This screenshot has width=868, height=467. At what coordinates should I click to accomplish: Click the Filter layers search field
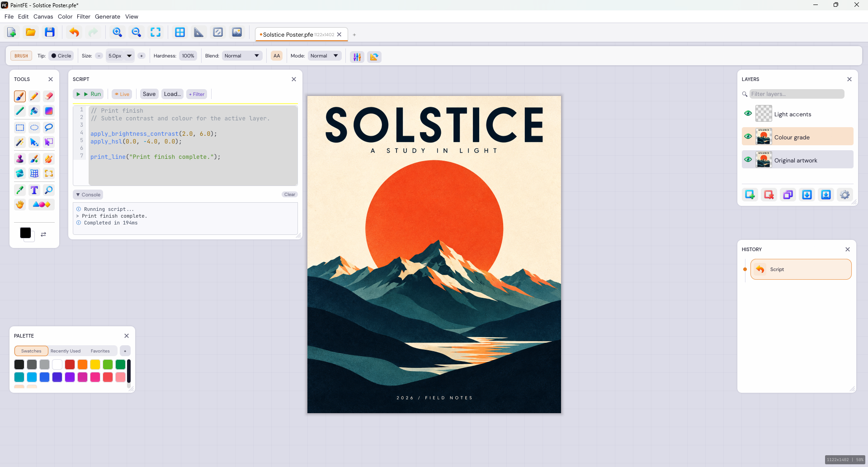797,94
